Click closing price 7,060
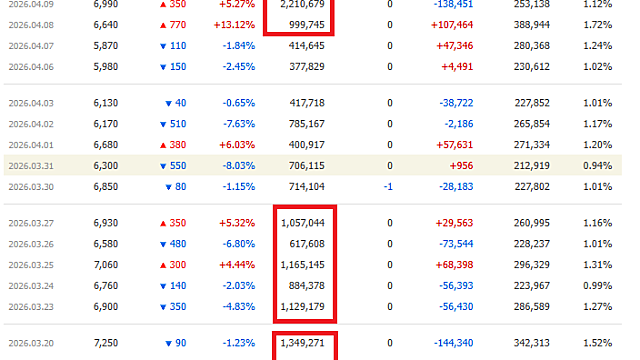Screen dimensions: 640x360 (106, 265)
